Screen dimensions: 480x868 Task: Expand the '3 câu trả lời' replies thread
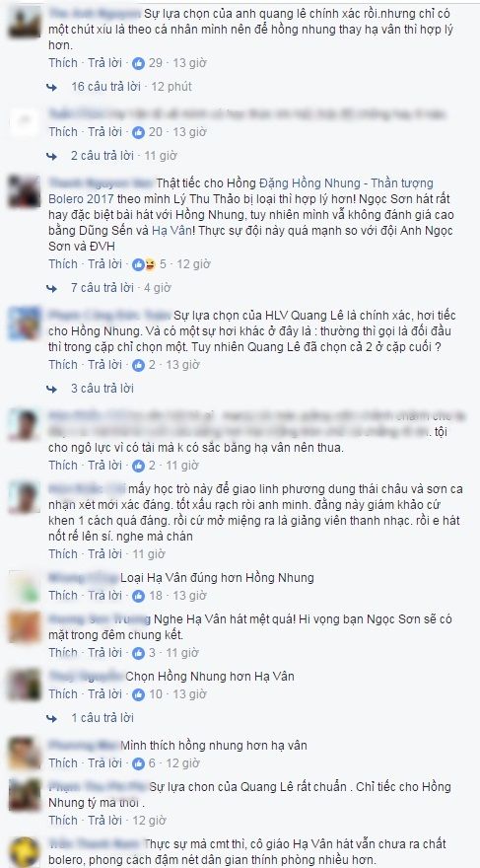pos(103,389)
